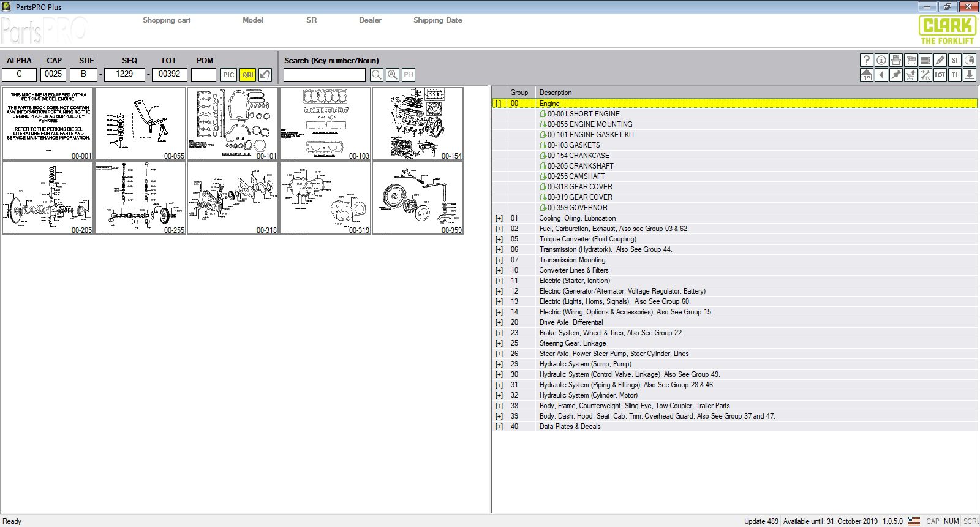Open 00-101 ENGINE GASKET KIT entry

[x=587, y=135]
